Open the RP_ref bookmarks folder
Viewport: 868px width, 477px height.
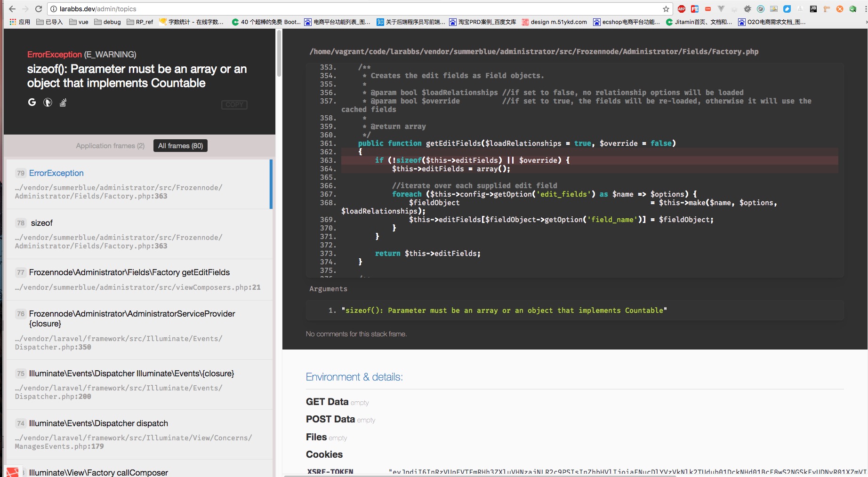click(x=140, y=22)
